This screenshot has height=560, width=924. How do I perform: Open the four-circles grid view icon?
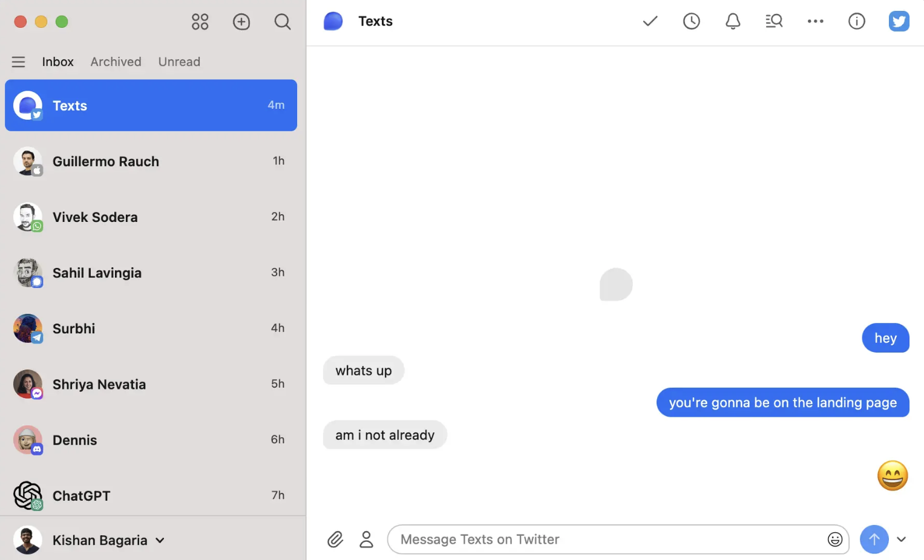(200, 22)
